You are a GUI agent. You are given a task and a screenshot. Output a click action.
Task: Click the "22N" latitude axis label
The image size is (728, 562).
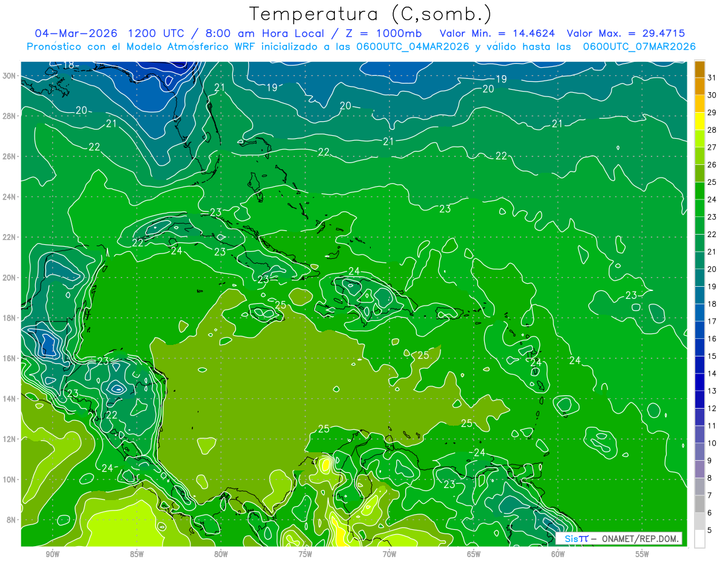(9, 237)
